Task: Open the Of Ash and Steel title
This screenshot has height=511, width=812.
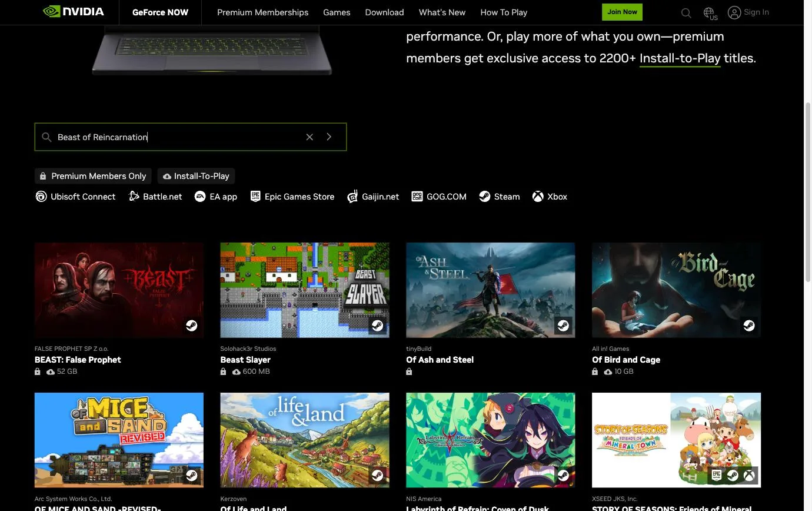Action: click(x=440, y=360)
